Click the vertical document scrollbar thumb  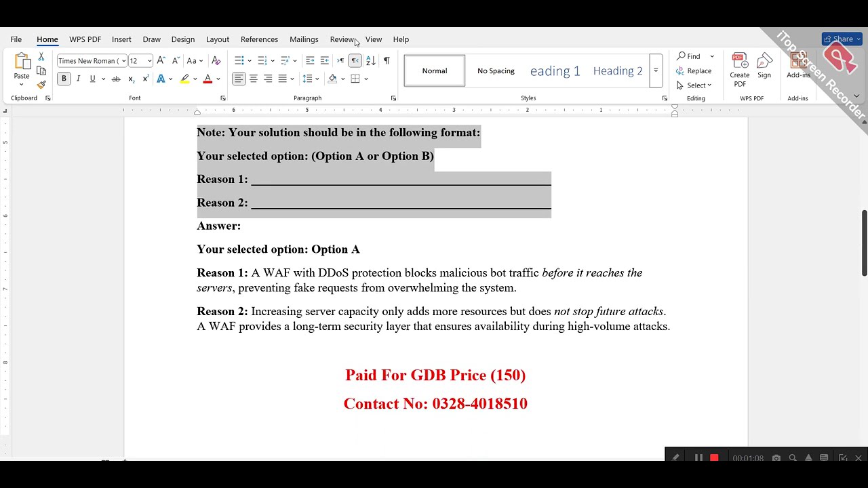point(865,243)
